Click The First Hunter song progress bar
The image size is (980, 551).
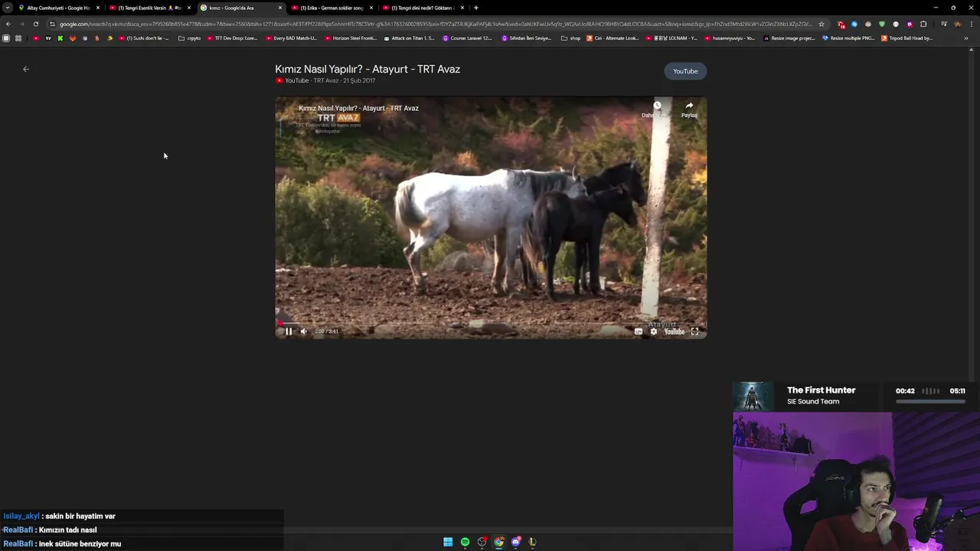point(930,401)
